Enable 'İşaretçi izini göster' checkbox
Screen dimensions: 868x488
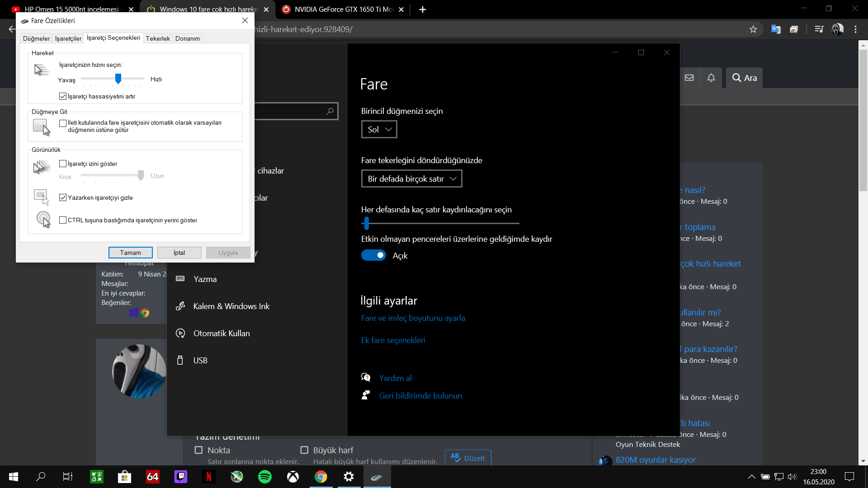click(63, 164)
